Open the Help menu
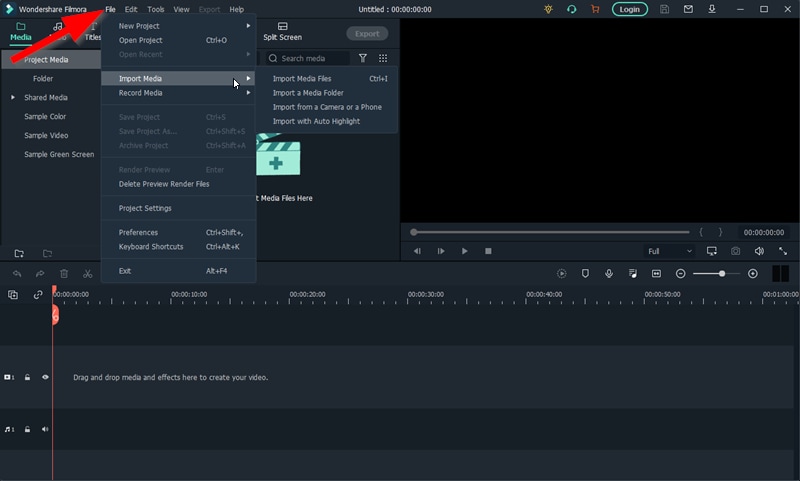This screenshot has height=481, width=800. click(x=237, y=9)
